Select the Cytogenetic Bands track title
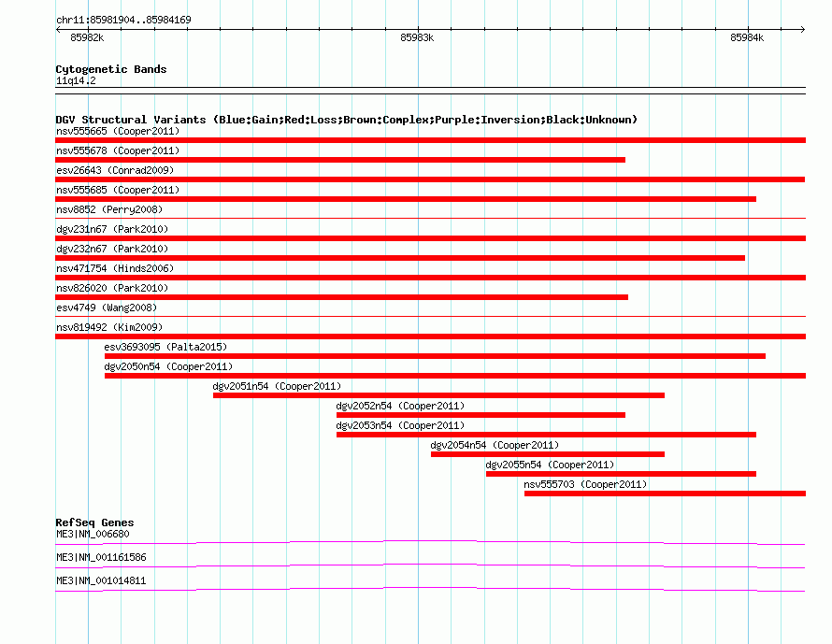Screen dimensions: 832x644 click(x=111, y=69)
